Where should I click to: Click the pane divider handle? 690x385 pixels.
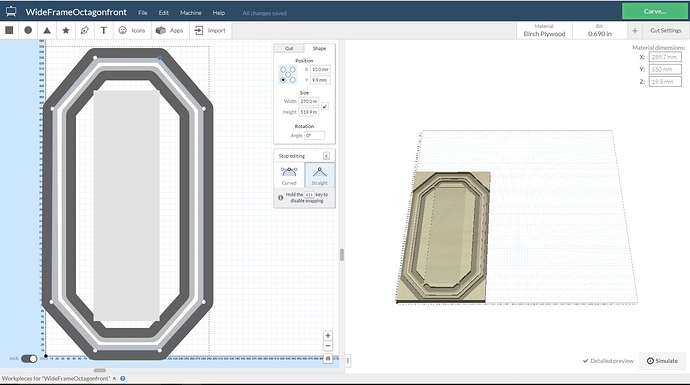(x=342, y=255)
